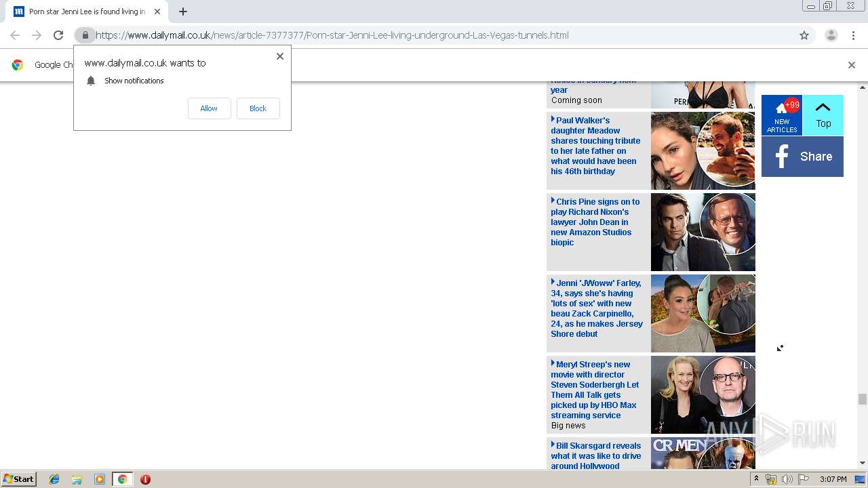The width and height of the screenshot is (868, 488).
Task: Click the 'Coming soon' caption text
Action: (x=576, y=100)
